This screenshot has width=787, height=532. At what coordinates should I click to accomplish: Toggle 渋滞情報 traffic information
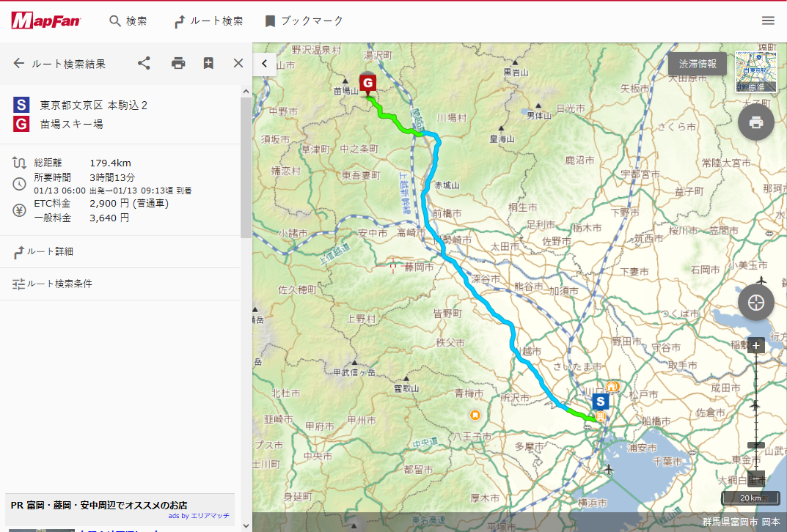(698, 64)
